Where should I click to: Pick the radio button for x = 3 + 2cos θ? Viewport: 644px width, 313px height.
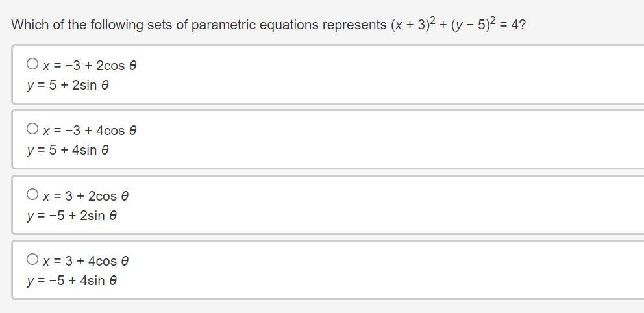point(32,194)
